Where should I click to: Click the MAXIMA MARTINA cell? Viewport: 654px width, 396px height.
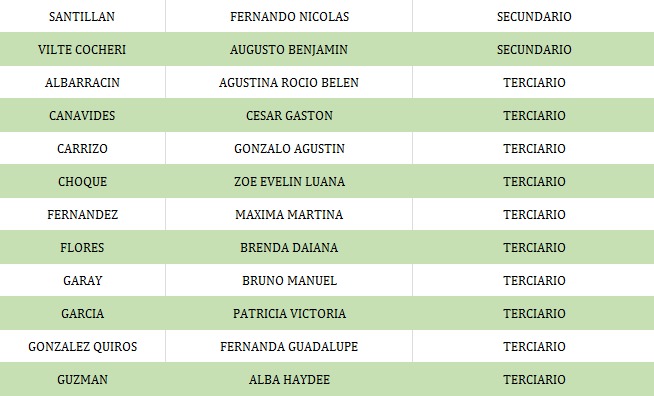click(x=289, y=214)
